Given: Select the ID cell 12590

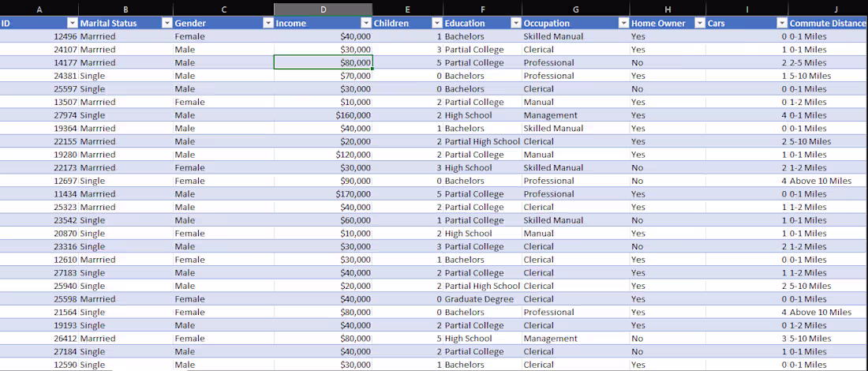Looking at the screenshot, I should (39, 365).
